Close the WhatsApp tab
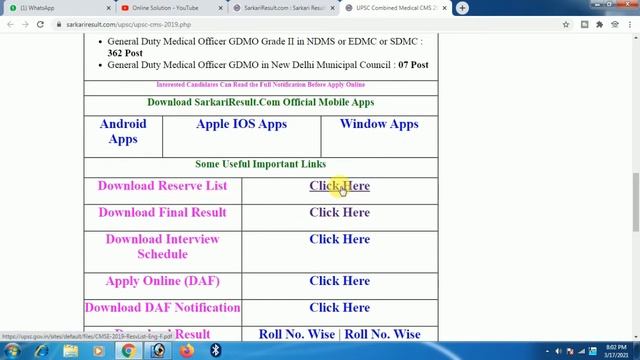The width and height of the screenshot is (640, 360). pyautogui.click(x=109, y=8)
